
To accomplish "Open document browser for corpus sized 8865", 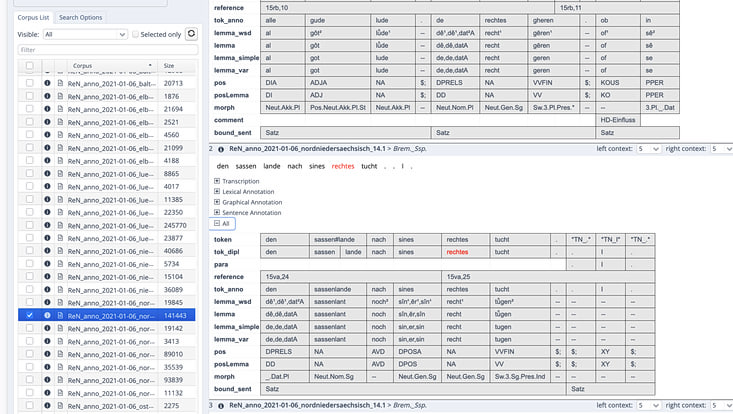I will (x=60, y=173).
